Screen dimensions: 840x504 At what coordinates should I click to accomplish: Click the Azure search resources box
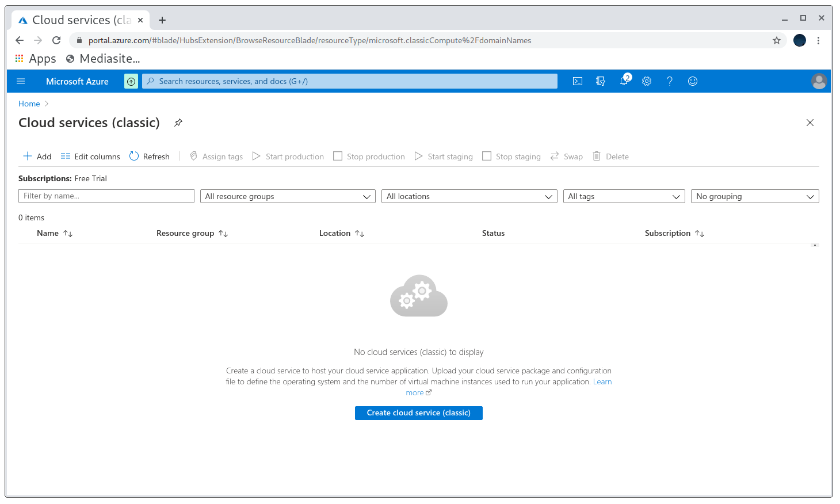(x=350, y=81)
